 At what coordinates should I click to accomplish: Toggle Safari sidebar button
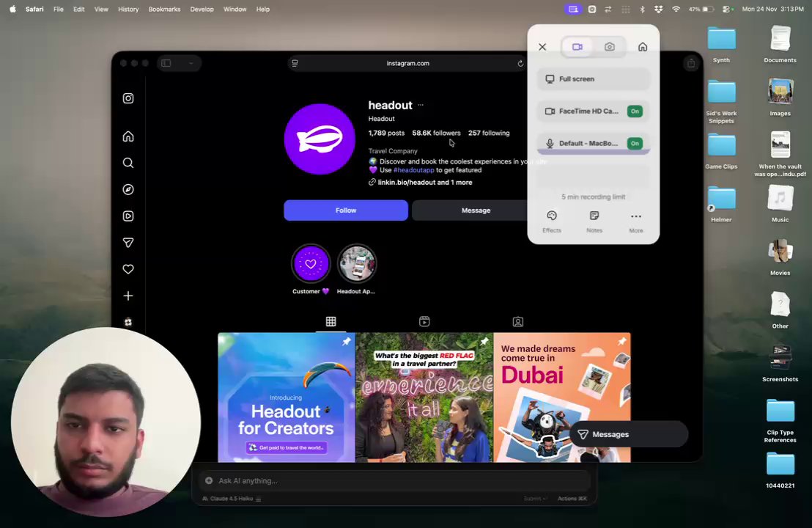pyautogui.click(x=166, y=63)
